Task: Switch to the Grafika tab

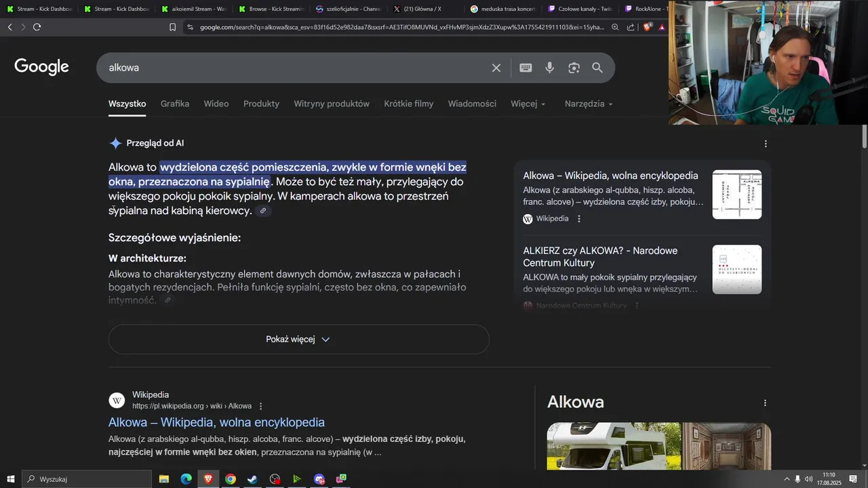Action: 175,104
